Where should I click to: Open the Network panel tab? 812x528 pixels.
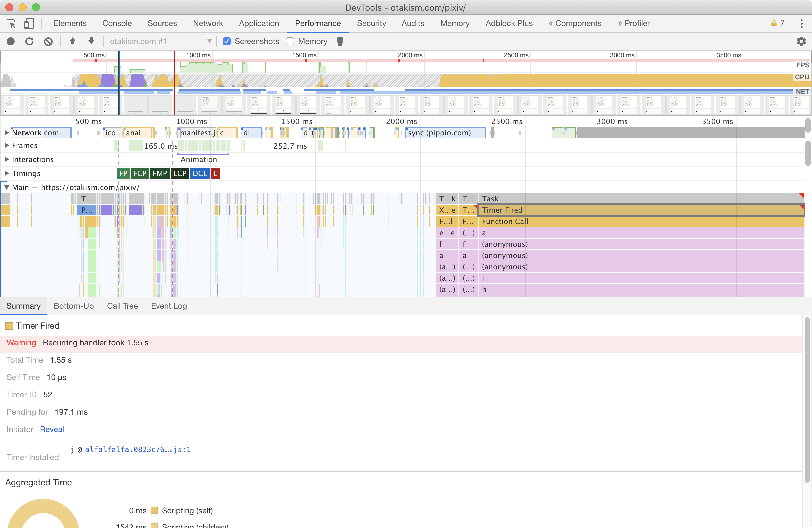208,23
